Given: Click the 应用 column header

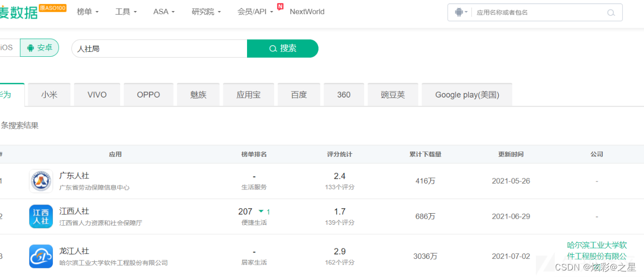Looking at the screenshot, I should tap(115, 154).
